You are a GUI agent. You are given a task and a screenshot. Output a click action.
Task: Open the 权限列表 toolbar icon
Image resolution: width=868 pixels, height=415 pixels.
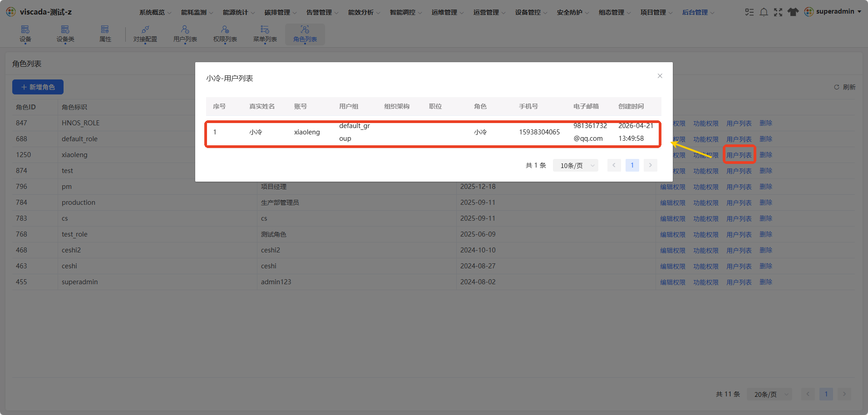[x=225, y=34]
